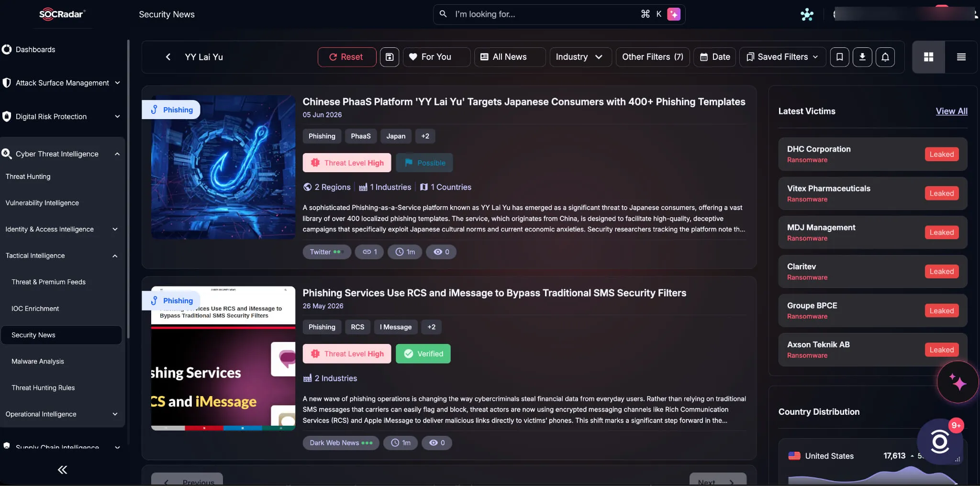Click the download icon in the filter bar
The width and height of the screenshot is (980, 486).
(x=862, y=57)
